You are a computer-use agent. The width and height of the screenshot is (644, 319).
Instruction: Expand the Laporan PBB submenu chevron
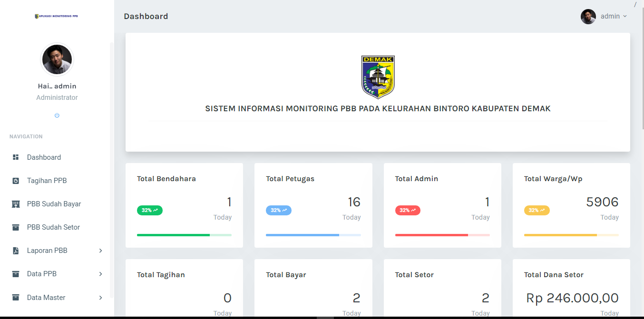tap(100, 251)
